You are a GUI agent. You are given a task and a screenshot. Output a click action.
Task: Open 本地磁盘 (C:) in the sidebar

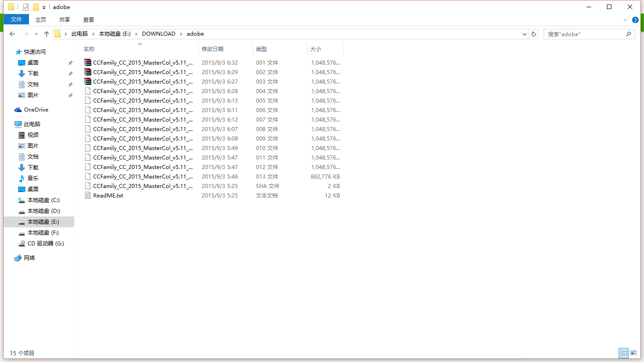(x=43, y=200)
